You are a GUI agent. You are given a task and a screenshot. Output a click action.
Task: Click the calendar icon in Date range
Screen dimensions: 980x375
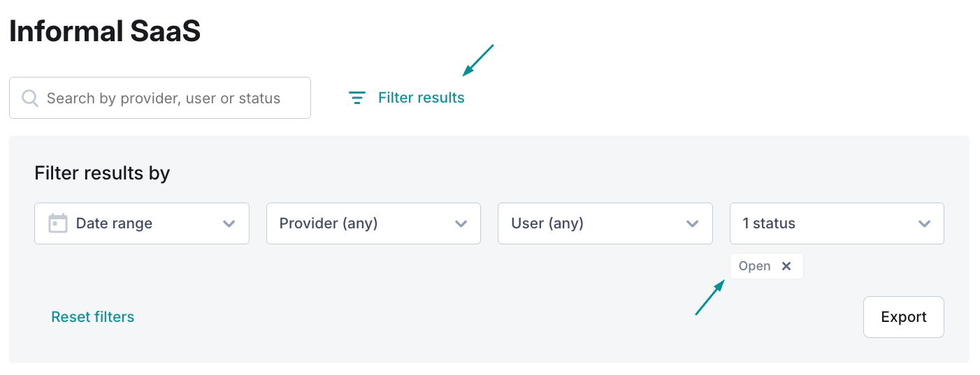[58, 223]
